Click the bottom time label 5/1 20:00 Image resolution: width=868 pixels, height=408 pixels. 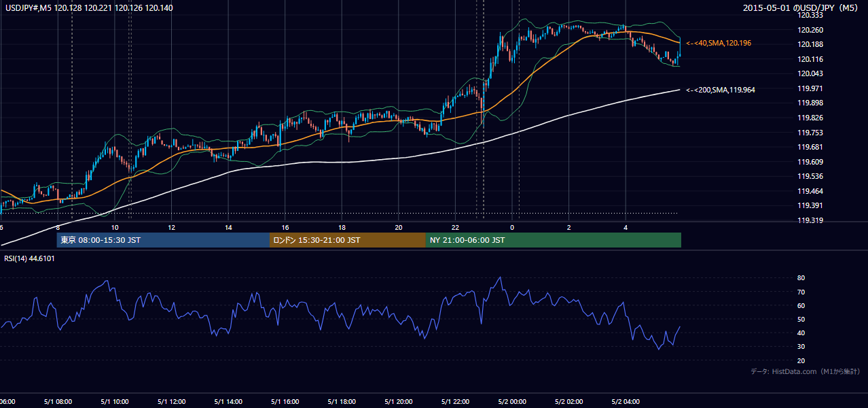[x=399, y=402]
